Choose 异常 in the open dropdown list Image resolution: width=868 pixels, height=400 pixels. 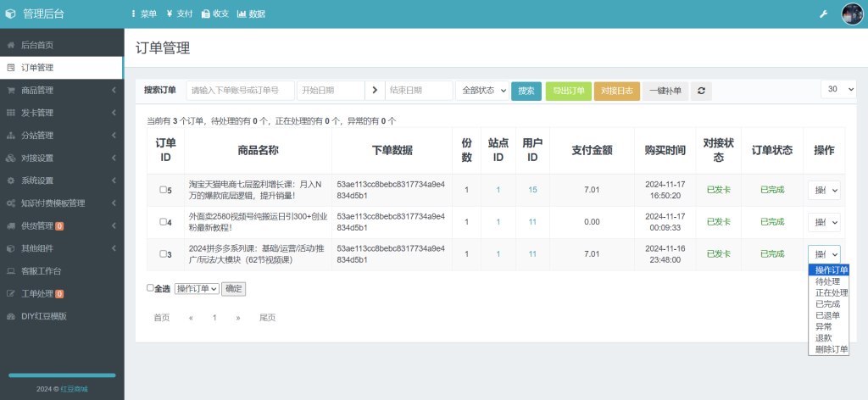(829, 327)
